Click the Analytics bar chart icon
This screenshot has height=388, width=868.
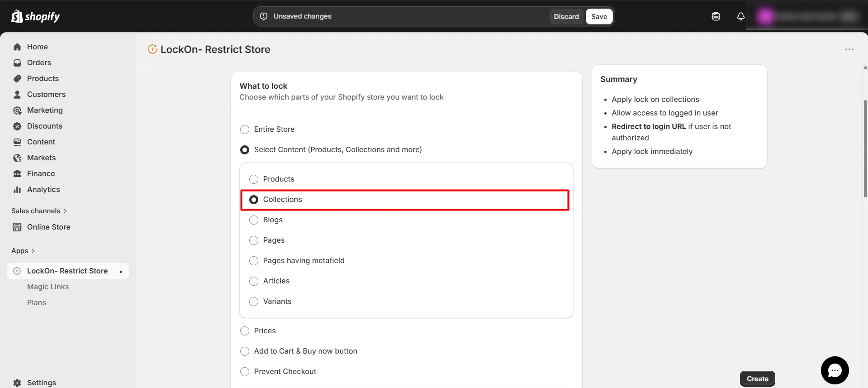point(17,189)
